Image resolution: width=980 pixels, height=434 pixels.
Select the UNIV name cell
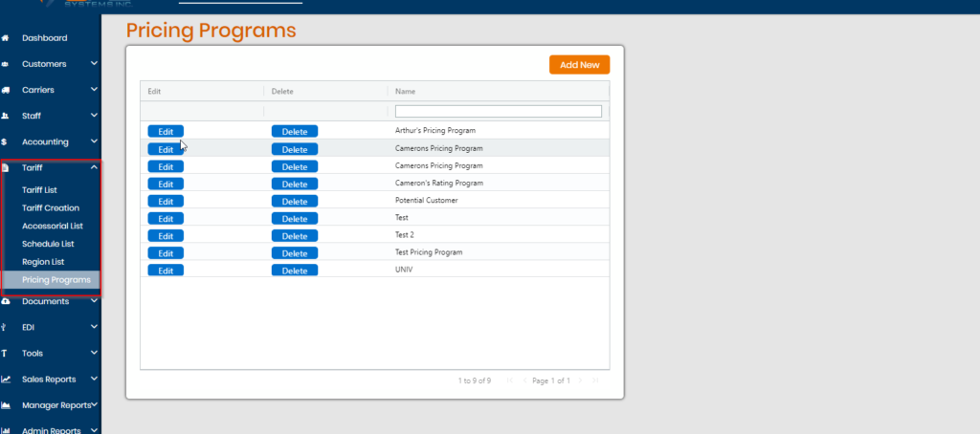pyautogui.click(x=404, y=270)
